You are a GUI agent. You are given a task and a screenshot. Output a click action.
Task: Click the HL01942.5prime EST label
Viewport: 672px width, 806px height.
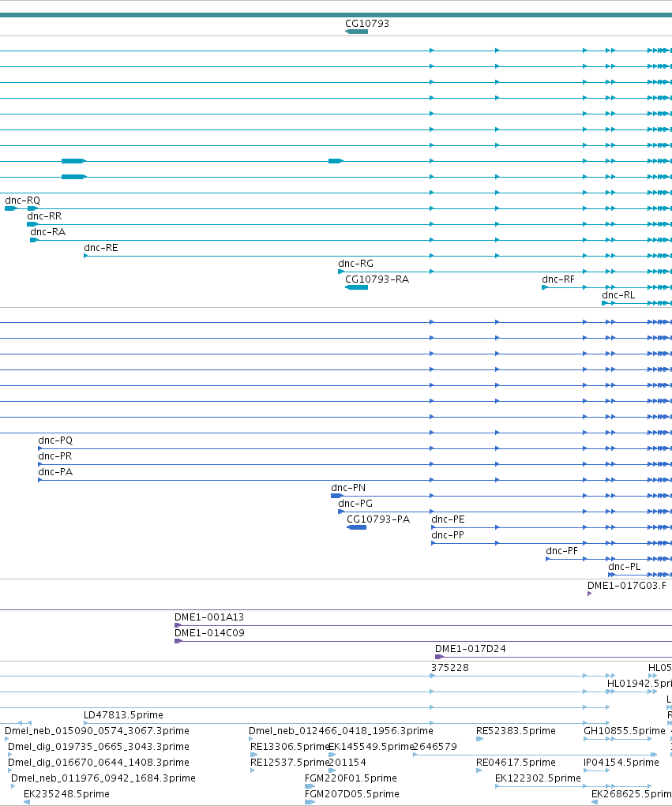640,684
